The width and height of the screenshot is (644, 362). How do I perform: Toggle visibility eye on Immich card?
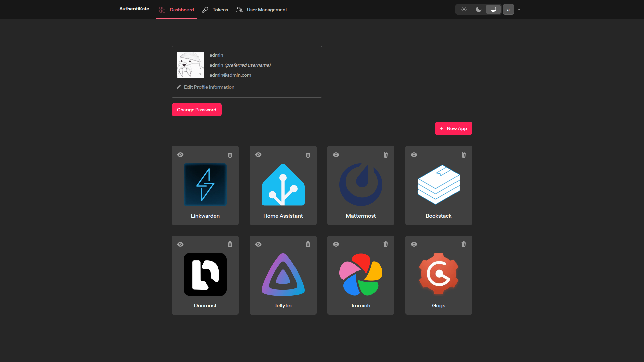(336, 244)
